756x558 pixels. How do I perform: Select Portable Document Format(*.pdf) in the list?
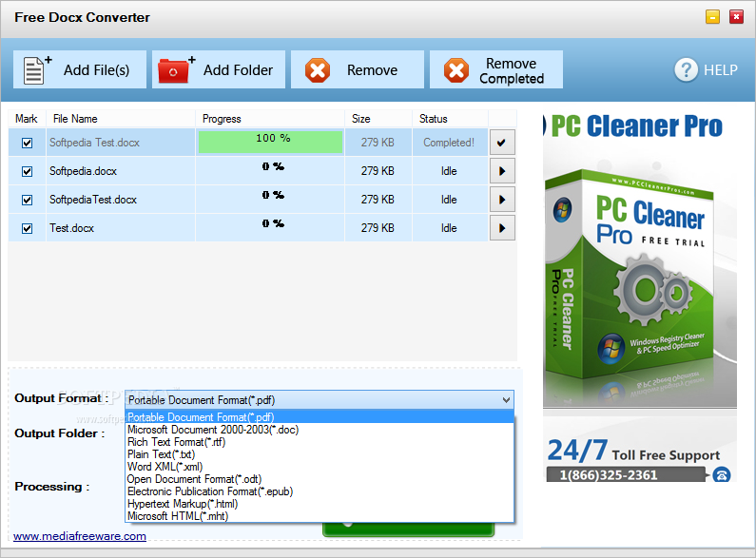point(320,416)
